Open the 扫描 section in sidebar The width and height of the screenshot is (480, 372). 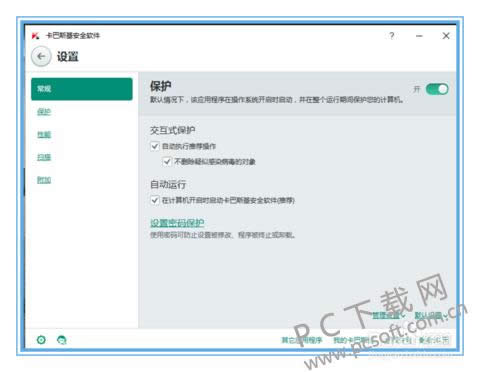[44, 157]
